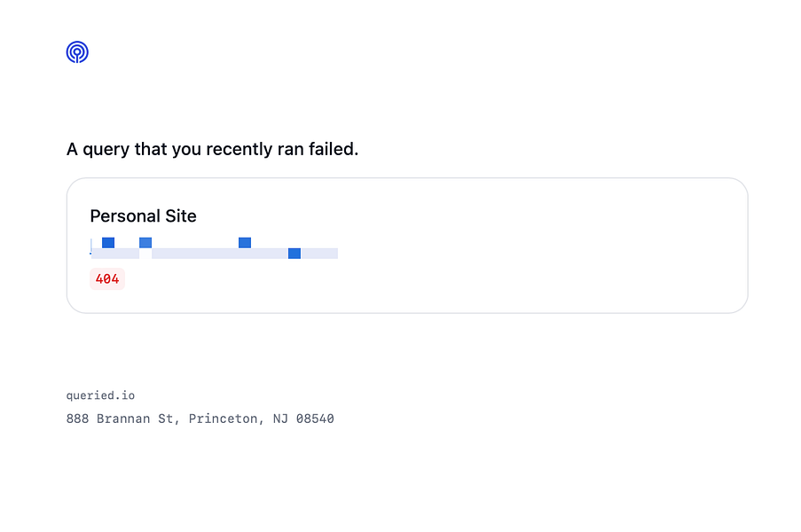Click the Queried concentric-circles logo
This screenshot has height=532, width=801.
pos(77,52)
